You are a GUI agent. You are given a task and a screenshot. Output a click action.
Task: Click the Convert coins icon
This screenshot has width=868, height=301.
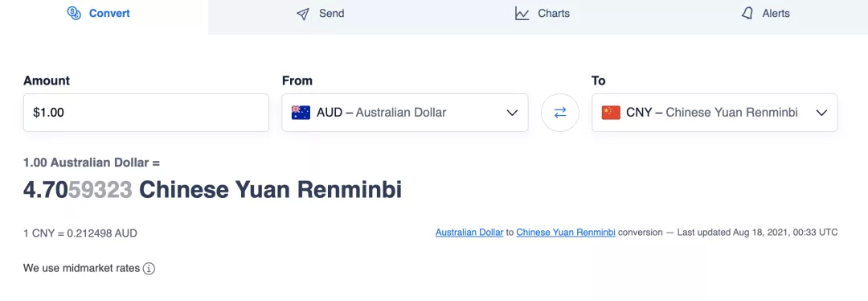74,14
